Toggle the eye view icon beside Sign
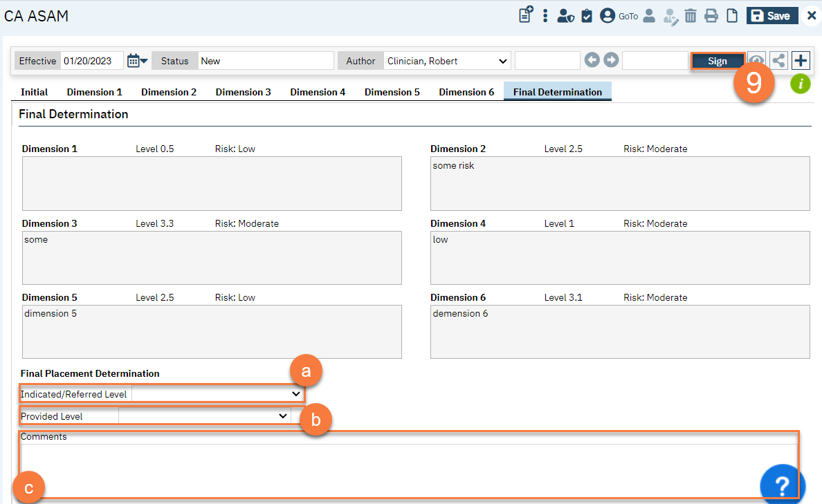 pyautogui.click(x=757, y=61)
